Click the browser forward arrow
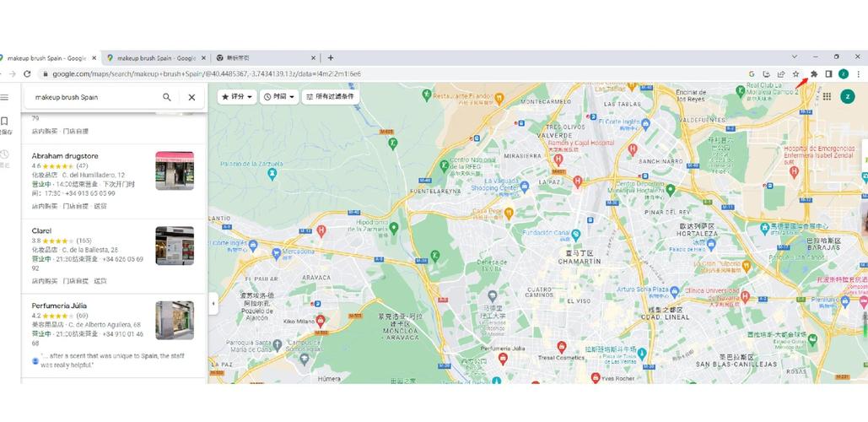The image size is (868, 422). [x=12, y=73]
